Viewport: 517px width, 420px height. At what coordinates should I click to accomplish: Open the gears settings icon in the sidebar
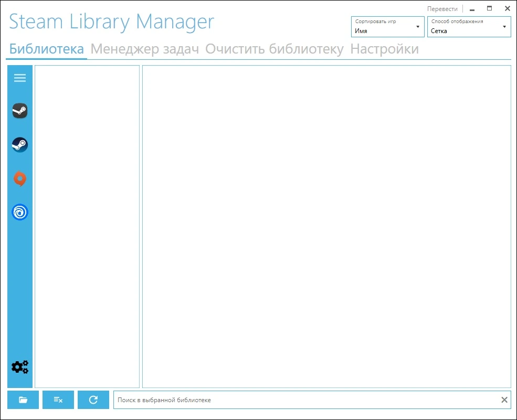20,366
